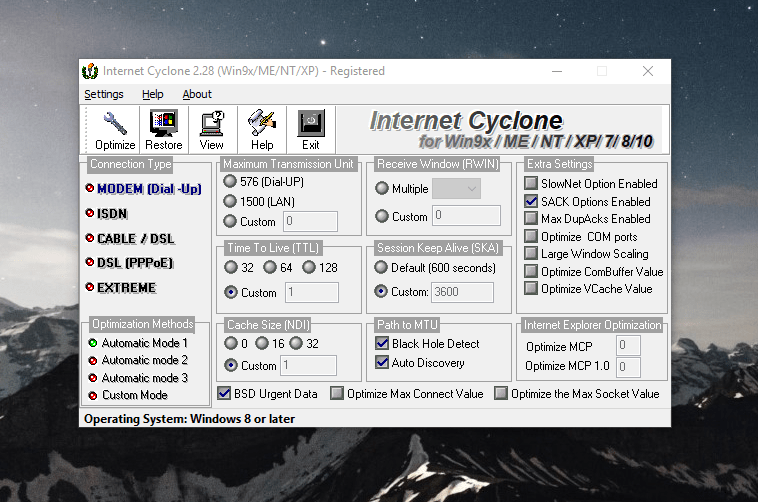Enable Max DupAcks checkbox
The height and width of the screenshot is (502, 758).
click(x=531, y=218)
